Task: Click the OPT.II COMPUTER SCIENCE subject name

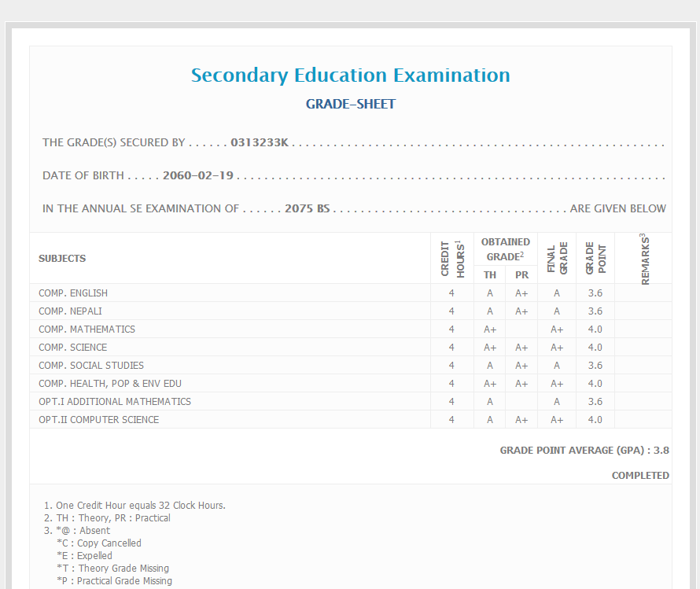Action: pos(98,420)
